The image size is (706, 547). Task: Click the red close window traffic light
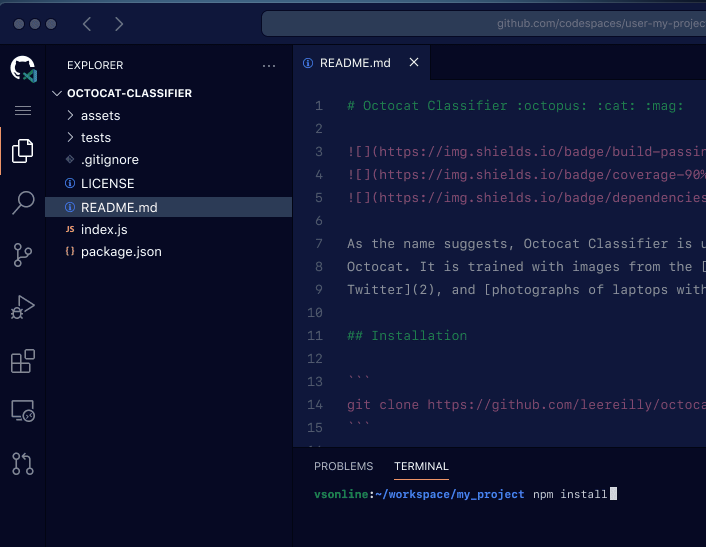point(19,24)
